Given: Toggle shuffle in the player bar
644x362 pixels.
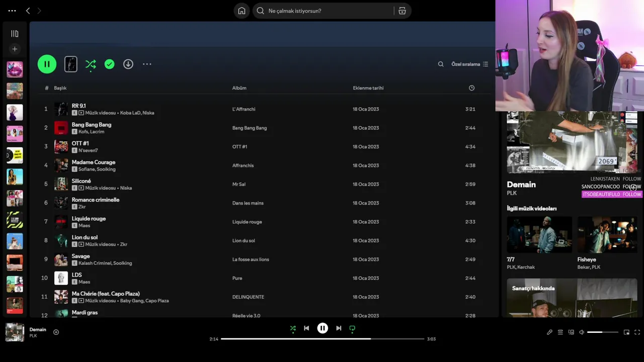Looking at the screenshot, I should (x=293, y=328).
